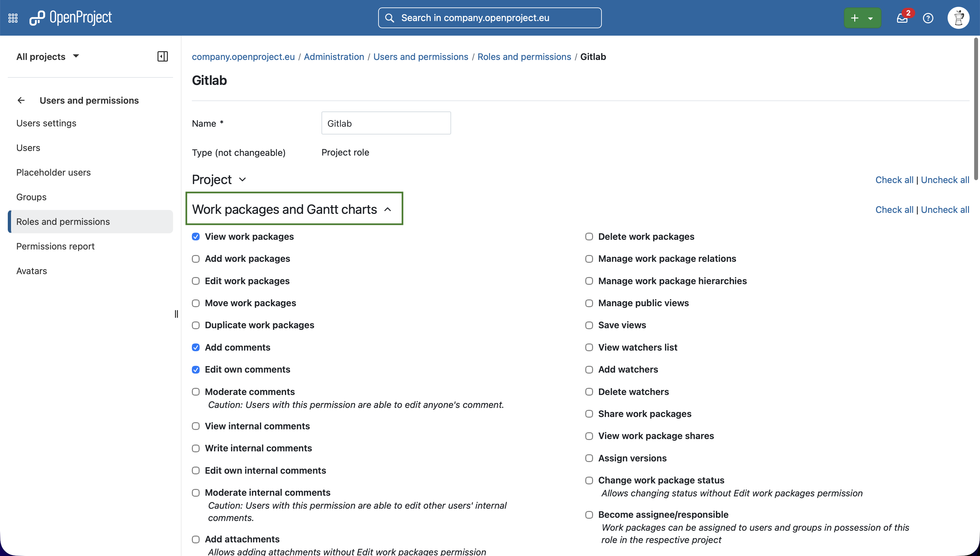Open the modules grid menu icon
Image resolution: width=980 pixels, height=556 pixels.
[x=13, y=18]
